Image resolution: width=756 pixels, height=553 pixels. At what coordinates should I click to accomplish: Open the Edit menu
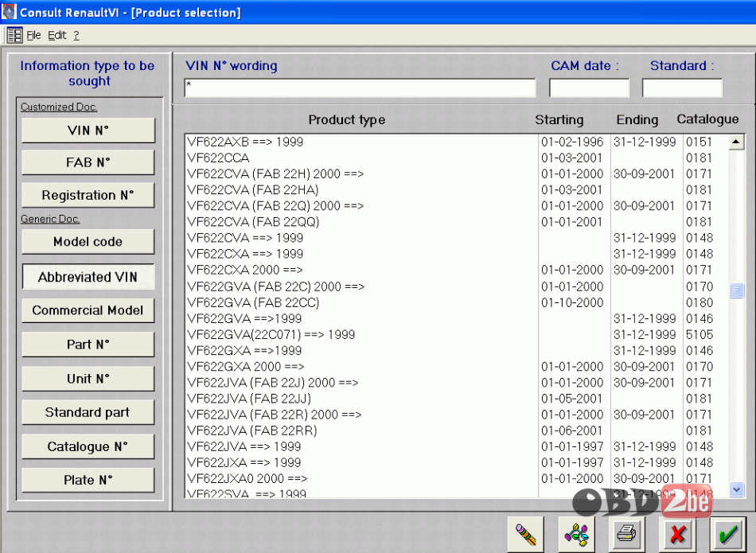(x=57, y=35)
